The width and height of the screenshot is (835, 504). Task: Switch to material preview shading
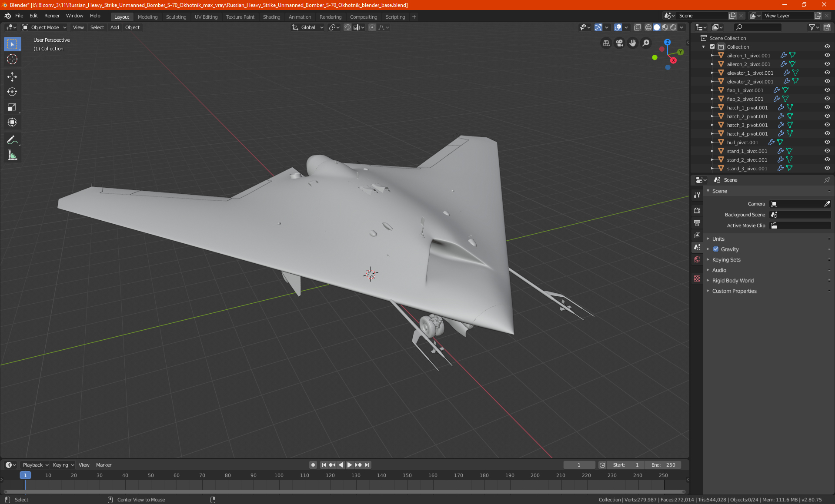coord(665,27)
